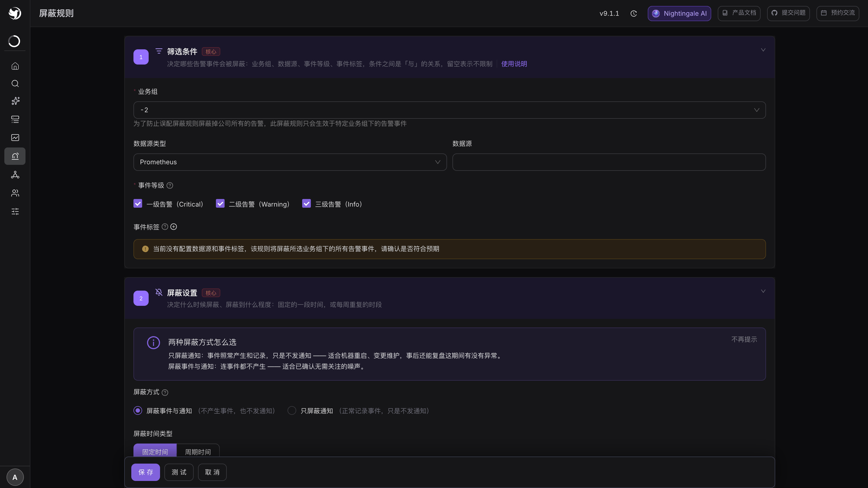Switch to 固定时间 tab
The image size is (868, 488).
(x=155, y=451)
